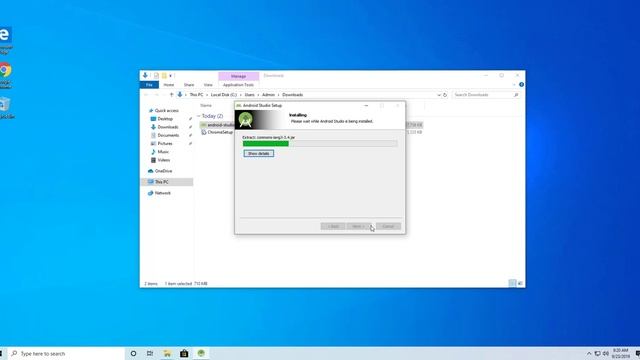Click the Explorer help question-mark icon

tap(521, 84)
